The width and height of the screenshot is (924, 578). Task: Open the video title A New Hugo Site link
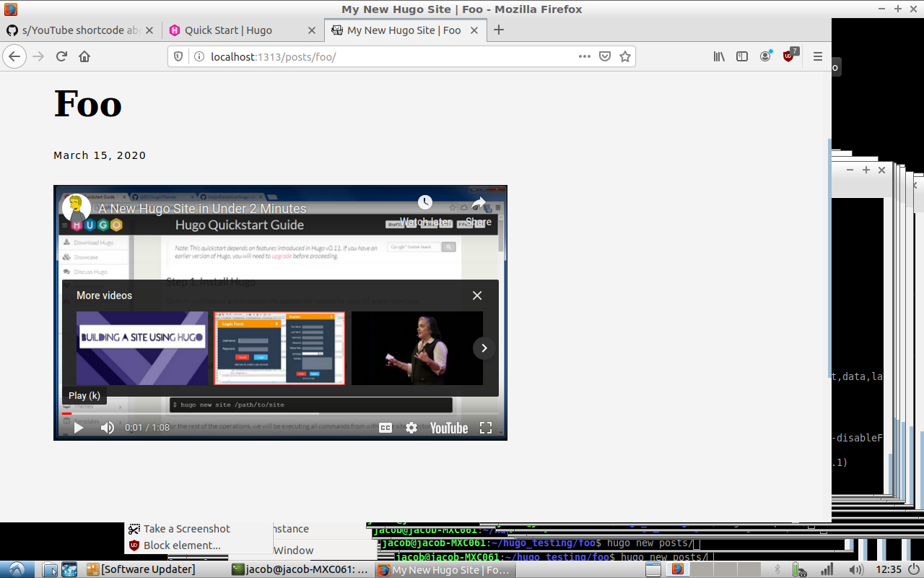(202, 209)
